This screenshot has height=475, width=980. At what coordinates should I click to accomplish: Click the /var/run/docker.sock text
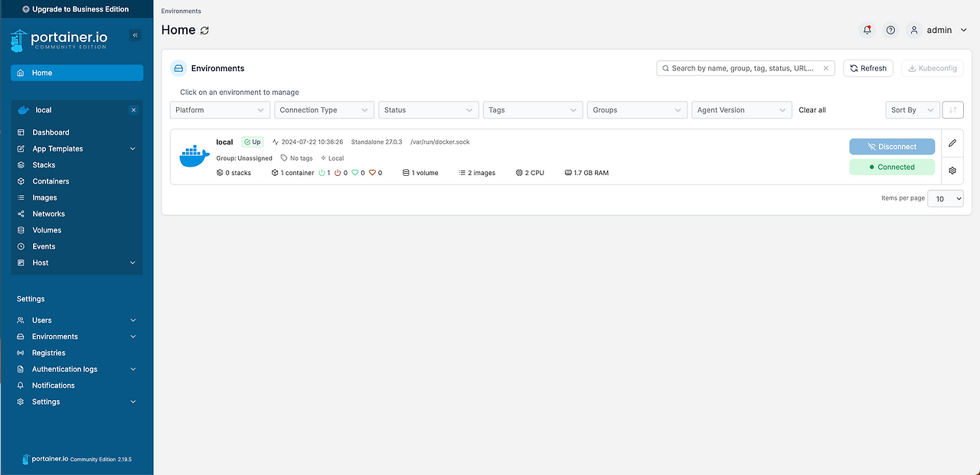click(439, 142)
